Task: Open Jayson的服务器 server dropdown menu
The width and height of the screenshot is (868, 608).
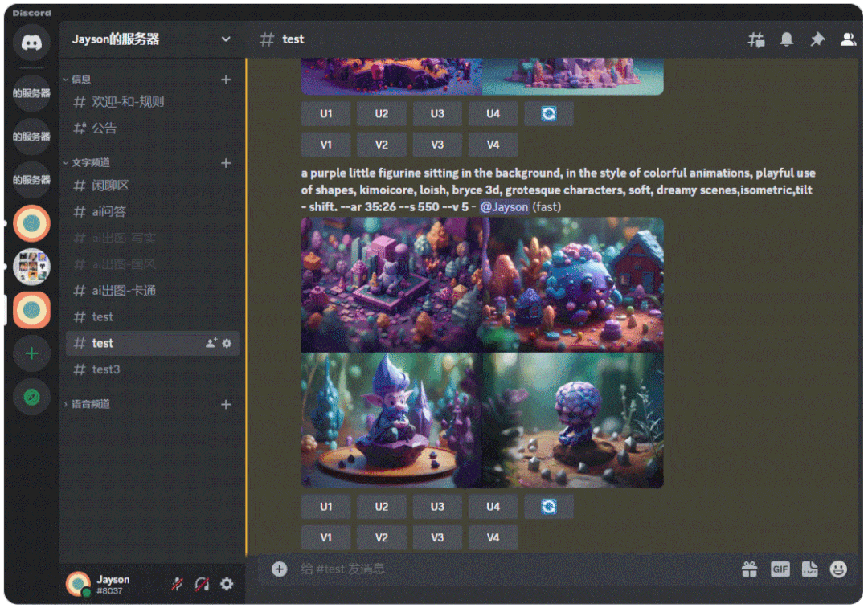Action: pos(226,39)
